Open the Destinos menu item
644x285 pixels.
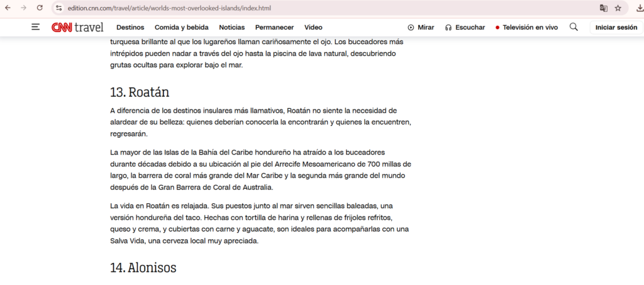coord(130,28)
